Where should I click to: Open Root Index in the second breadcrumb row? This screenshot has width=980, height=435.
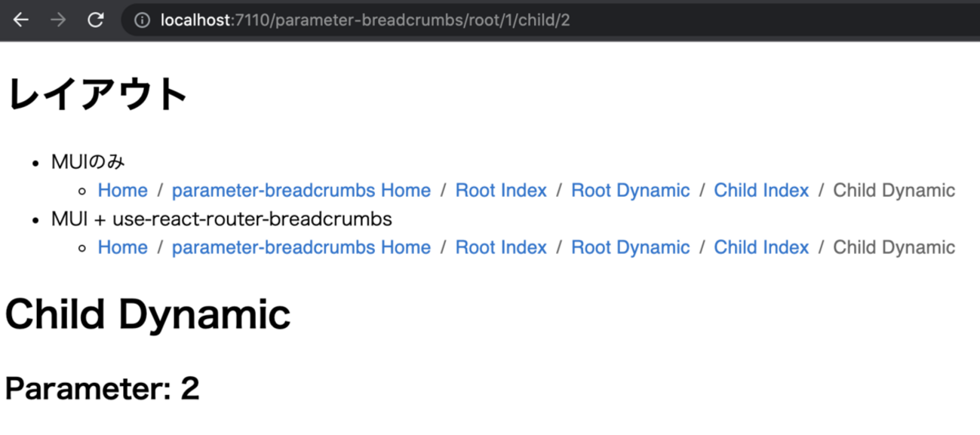(500, 247)
